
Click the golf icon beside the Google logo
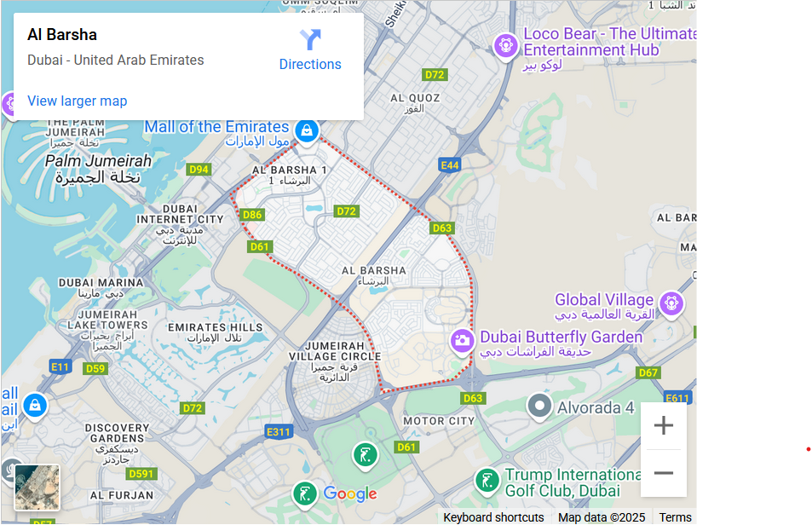[x=304, y=494]
